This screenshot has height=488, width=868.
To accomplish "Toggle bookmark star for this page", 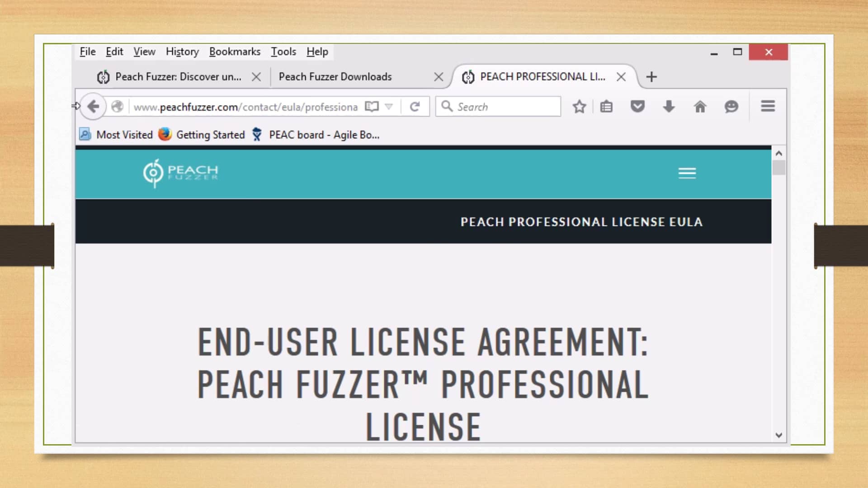I will [579, 107].
